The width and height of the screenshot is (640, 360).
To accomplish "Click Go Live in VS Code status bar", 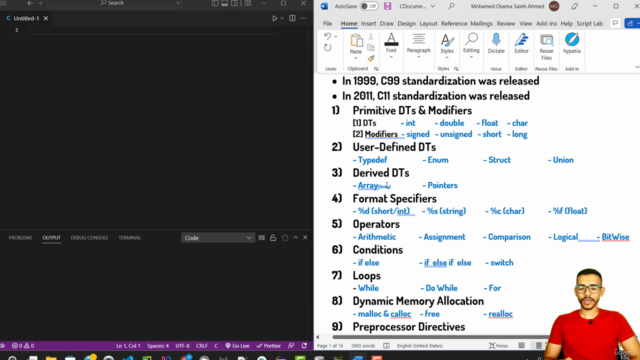I will pyautogui.click(x=237, y=346).
